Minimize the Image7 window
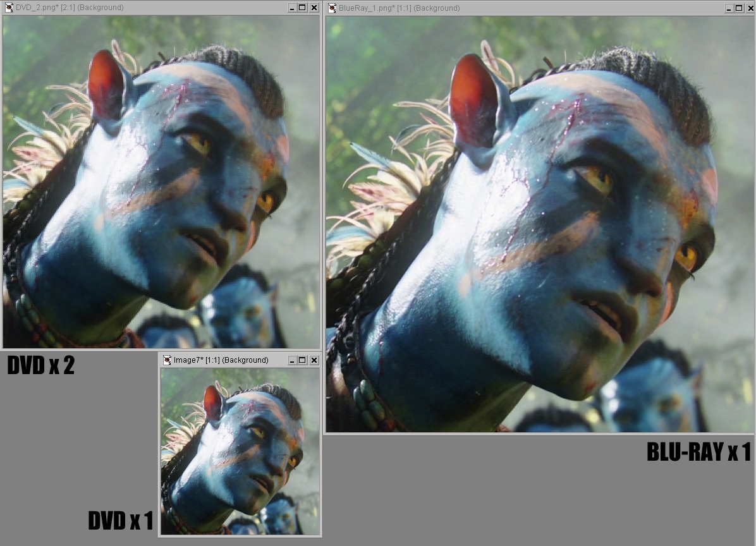Image resolution: width=756 pixels, height=546 pixels. [291, 360]
